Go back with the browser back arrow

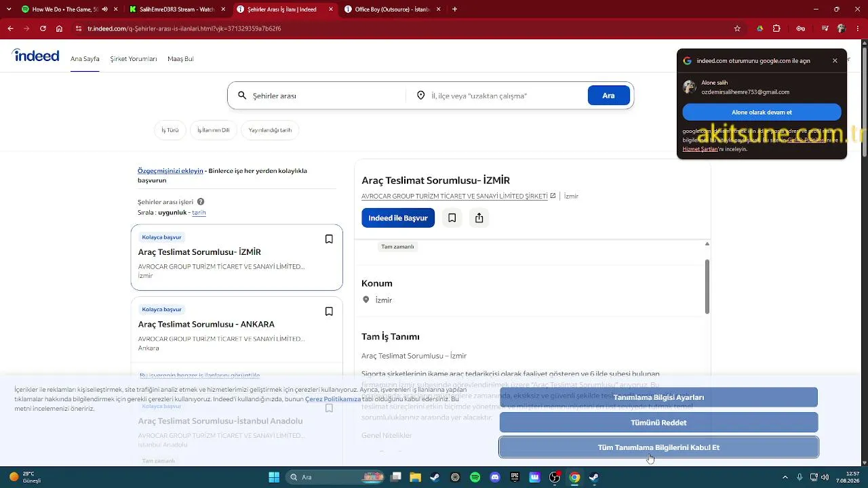tap(10, 28)
